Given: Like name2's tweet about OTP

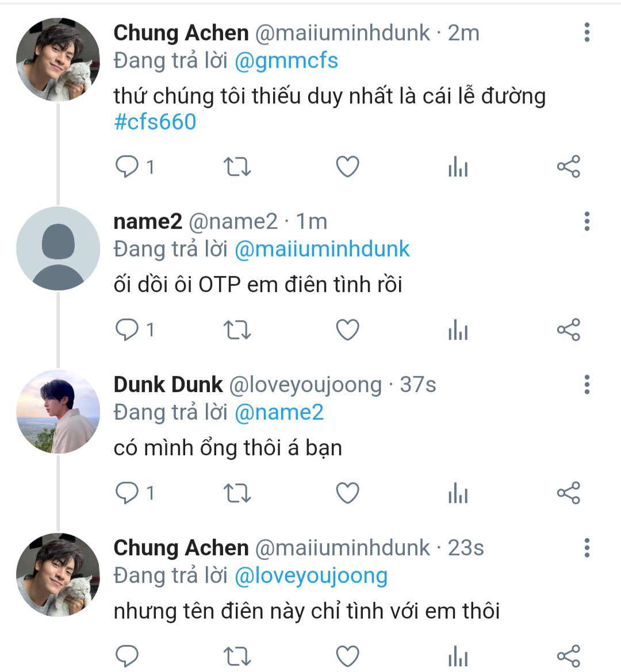Looking at the screenshot, I should tap(347, 330).
